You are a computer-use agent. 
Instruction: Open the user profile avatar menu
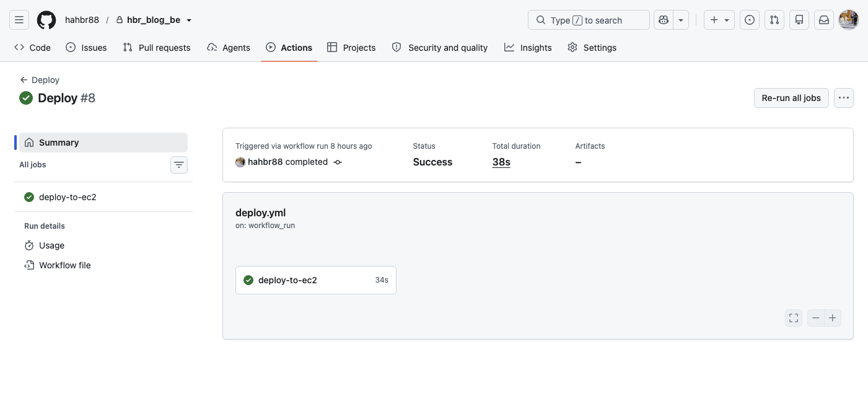click(x=849, y=20)
